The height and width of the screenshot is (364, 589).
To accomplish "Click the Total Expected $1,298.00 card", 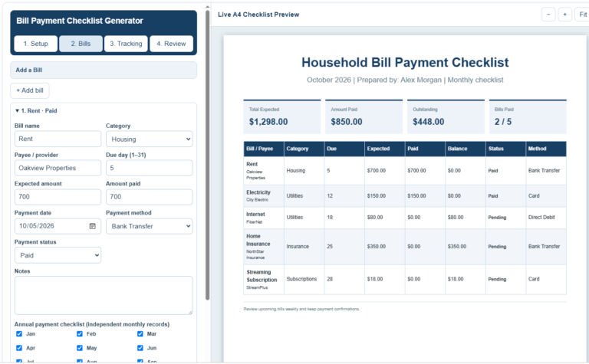I will (282, 116).
